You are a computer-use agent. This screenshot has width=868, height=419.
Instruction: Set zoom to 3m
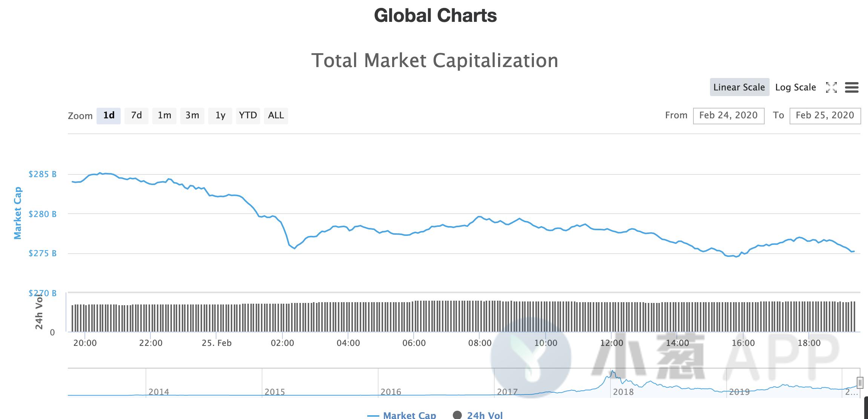(192, 115)
